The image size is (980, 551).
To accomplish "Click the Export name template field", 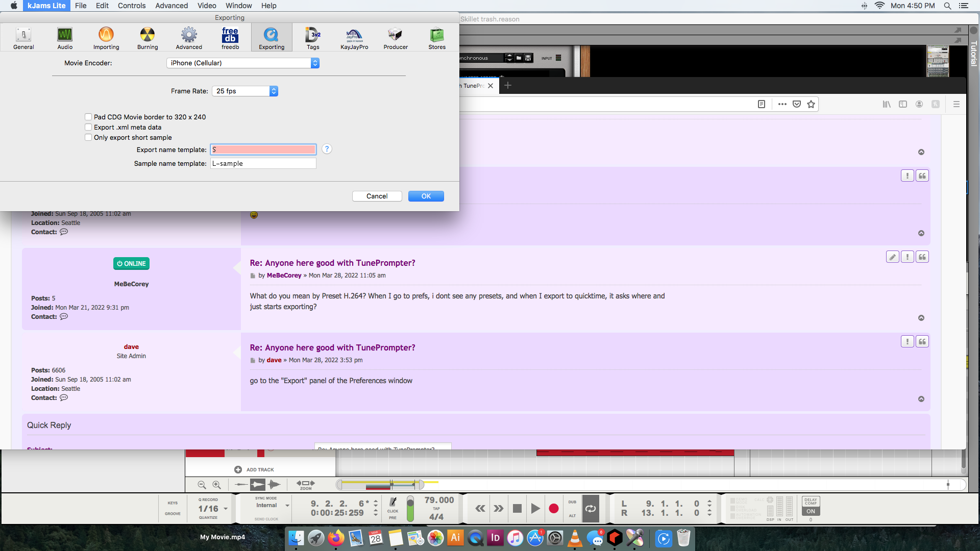I will 263,149.
